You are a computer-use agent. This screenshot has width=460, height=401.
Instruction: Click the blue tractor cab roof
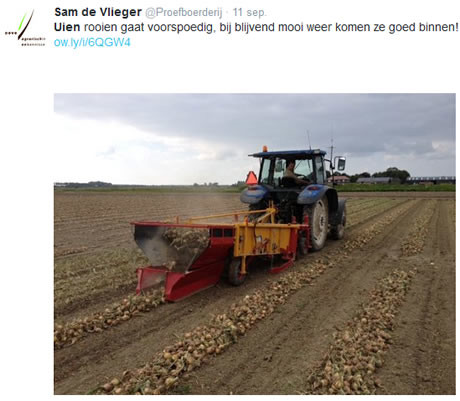[x=288, y=153]
